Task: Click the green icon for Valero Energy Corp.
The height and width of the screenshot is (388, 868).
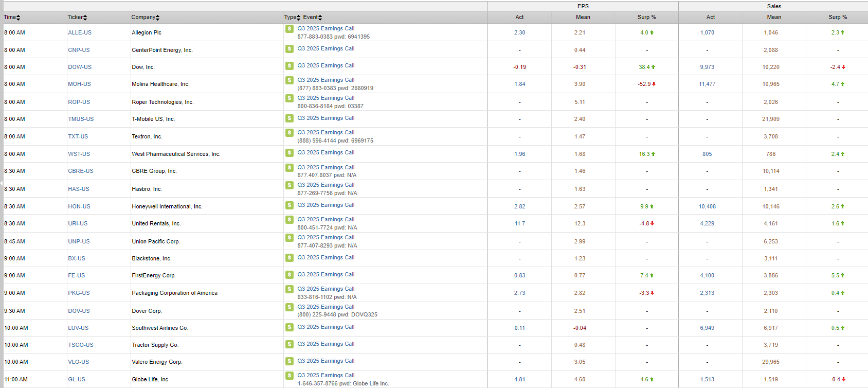Action: (290, 361)
